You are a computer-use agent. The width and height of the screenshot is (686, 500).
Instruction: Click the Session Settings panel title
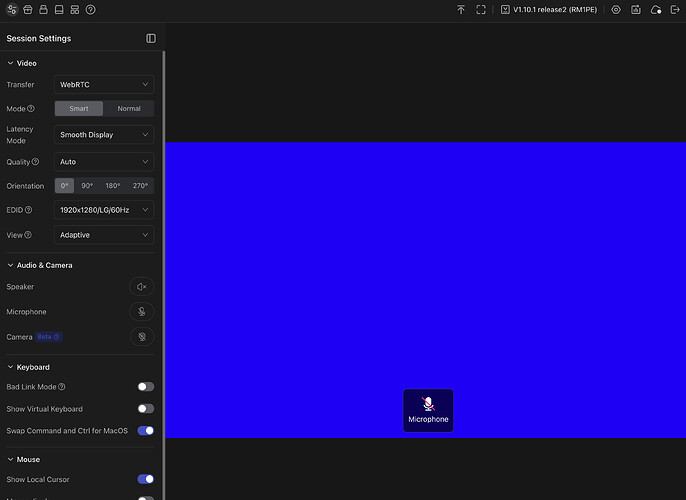coord(38,38)
